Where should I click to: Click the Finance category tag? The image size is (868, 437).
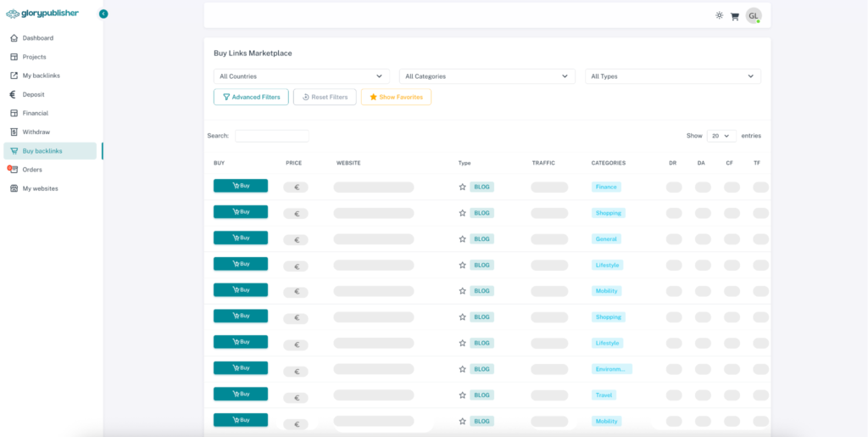coord(606,187)
